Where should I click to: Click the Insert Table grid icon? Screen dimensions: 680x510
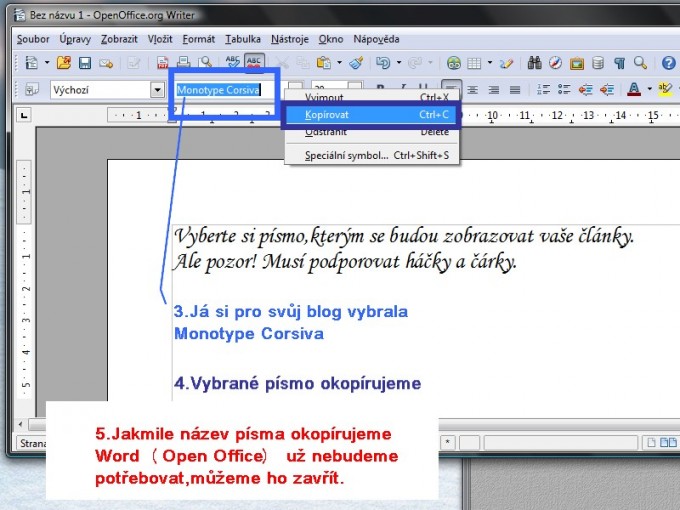click(x=474, y=63)
